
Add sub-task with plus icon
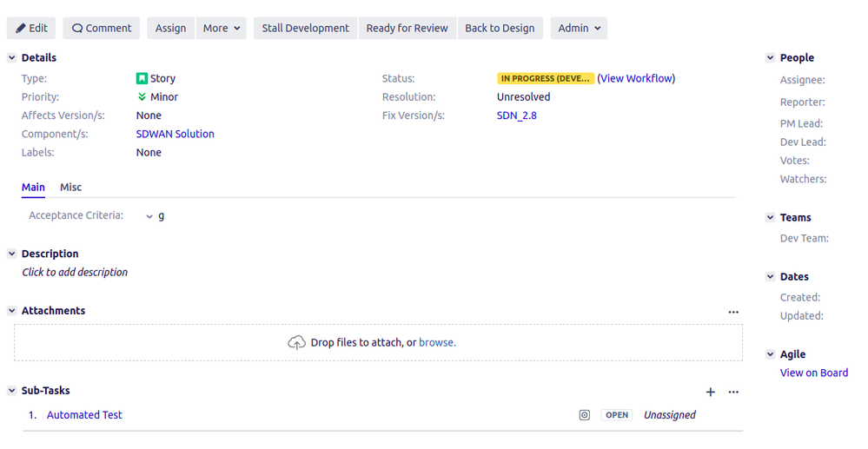pos(711,392)
